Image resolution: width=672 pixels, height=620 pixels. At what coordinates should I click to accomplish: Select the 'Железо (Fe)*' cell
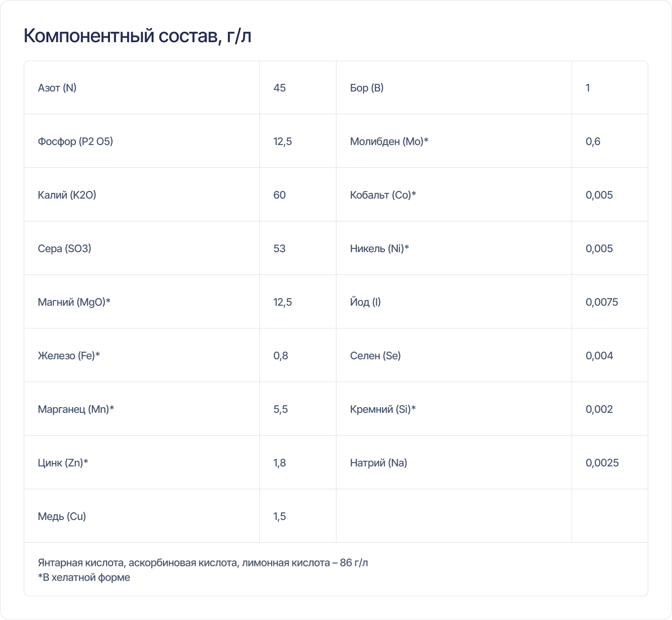pos(142,356)
